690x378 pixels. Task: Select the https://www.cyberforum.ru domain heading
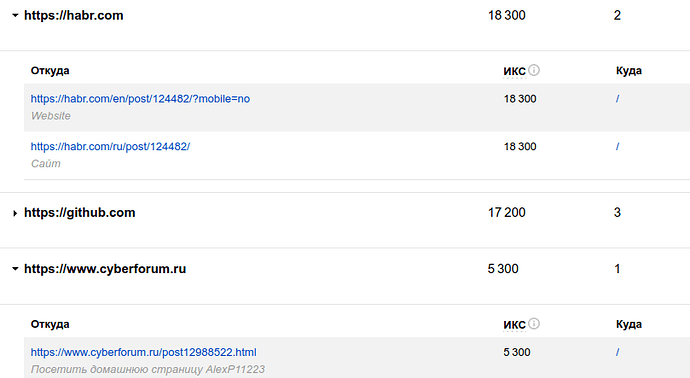[105, 269]
